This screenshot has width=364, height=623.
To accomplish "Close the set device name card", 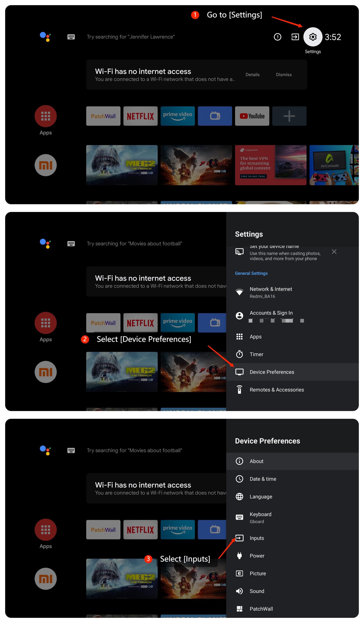I will click(334, 251).
